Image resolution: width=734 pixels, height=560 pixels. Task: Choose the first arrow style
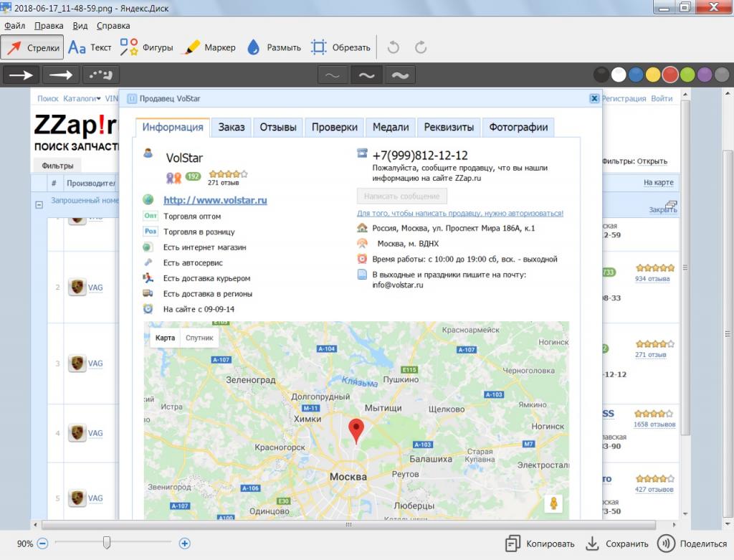pos(21,75)
